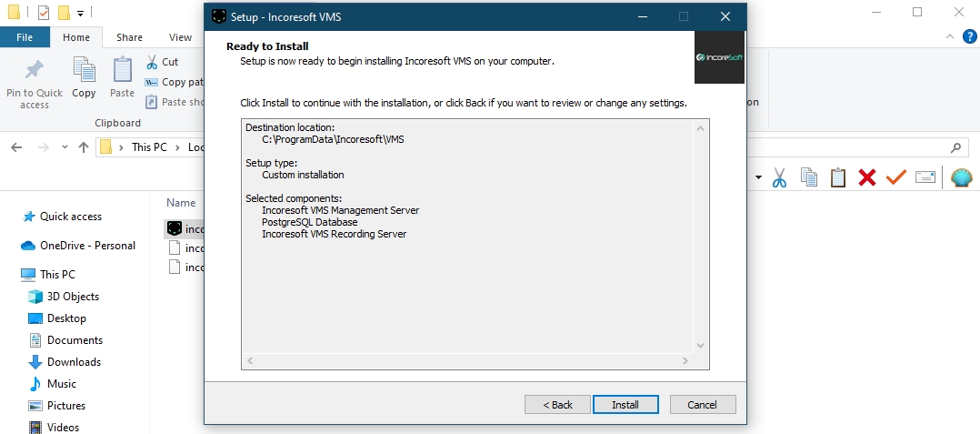Viewport: 980px width, 434px height.
Task: Go up one folder level
Action: [84, 147]
